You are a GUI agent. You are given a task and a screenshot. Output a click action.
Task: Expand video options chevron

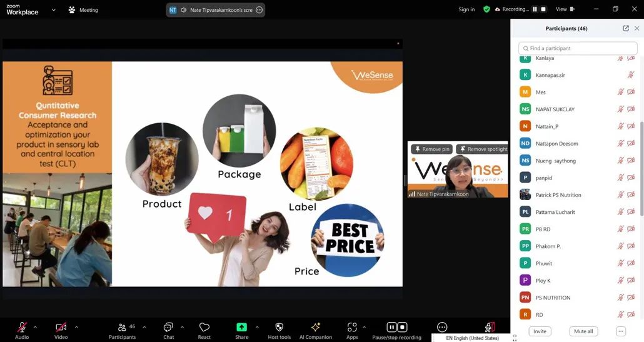point(76,327)
